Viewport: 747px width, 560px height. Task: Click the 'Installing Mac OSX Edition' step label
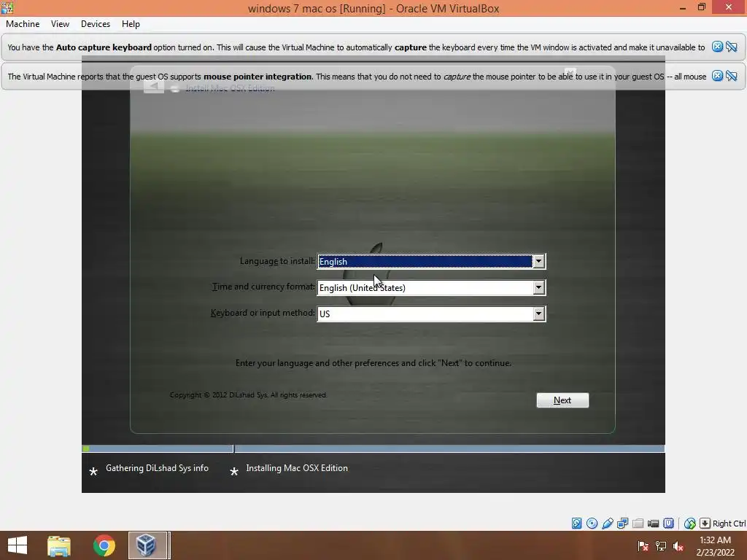(297, 468)
